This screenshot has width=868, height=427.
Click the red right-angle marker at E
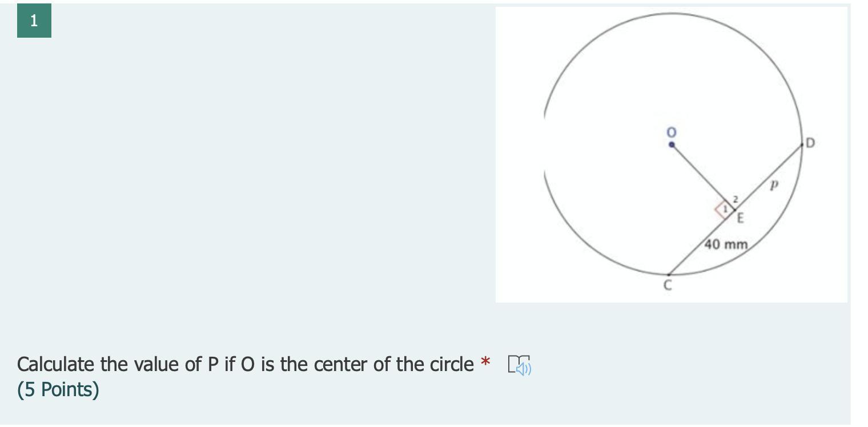(722, 210)
